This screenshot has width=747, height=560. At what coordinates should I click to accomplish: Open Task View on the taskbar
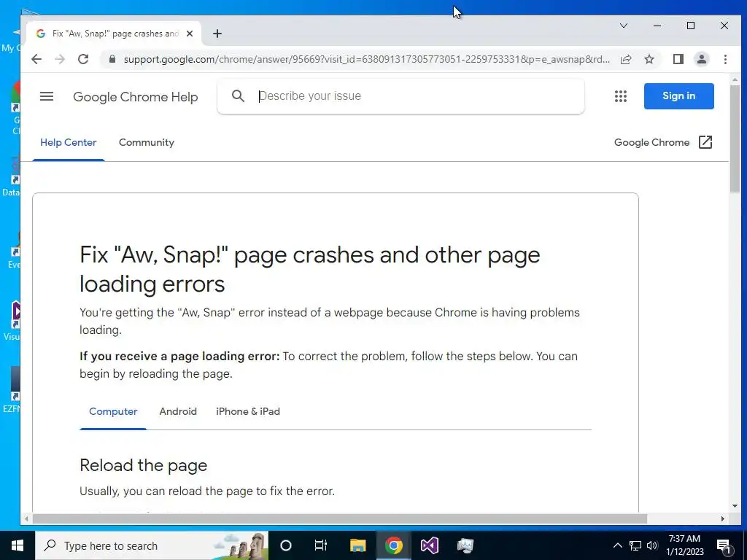(x=321, y=545)
